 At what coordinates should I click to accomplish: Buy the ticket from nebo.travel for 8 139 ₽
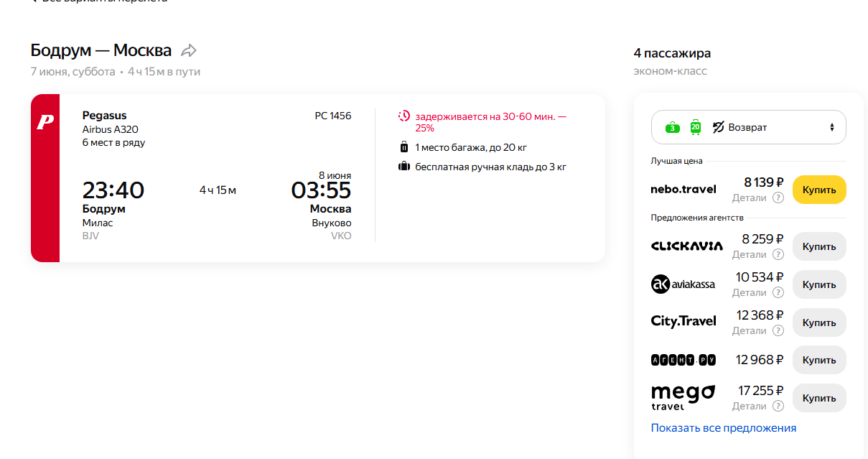tap(819, 190)
